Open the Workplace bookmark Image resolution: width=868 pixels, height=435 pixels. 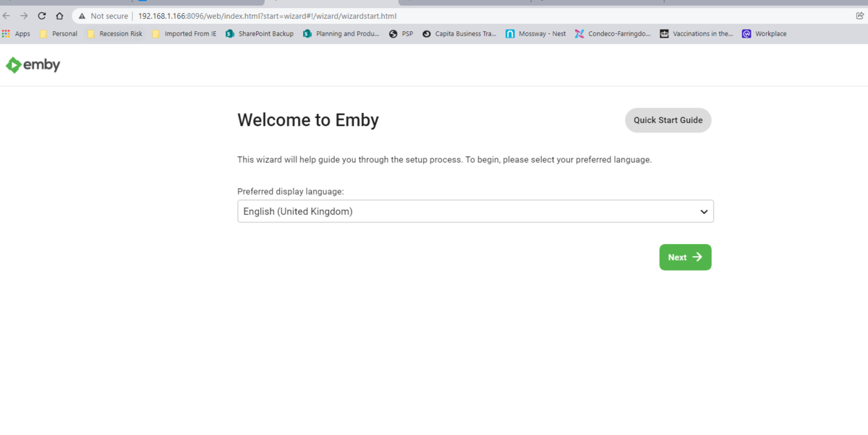(x=765, y=34)
